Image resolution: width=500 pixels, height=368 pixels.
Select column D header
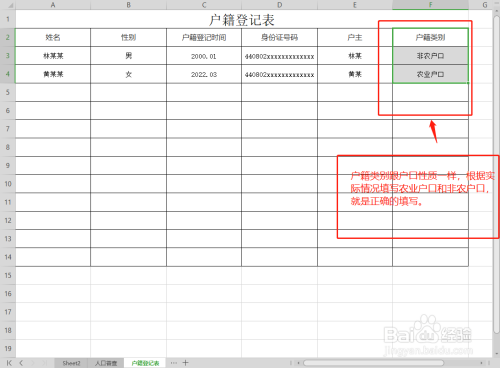point(279,5)
